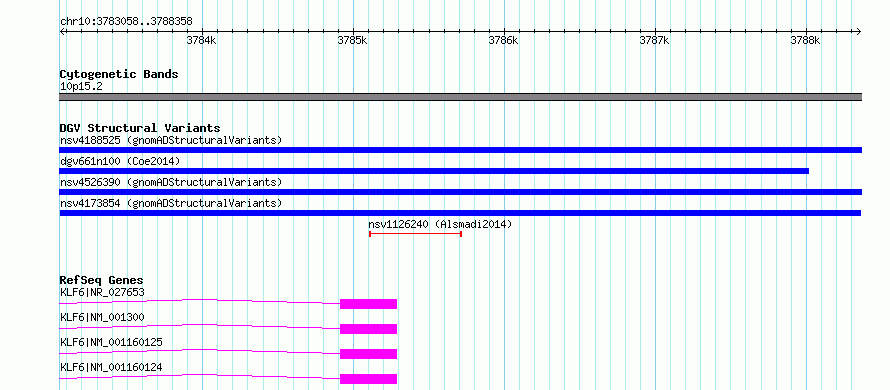Click the right arrow end of the ruler
The height and width of the screenshot is (390, 890).
[858, 31]
